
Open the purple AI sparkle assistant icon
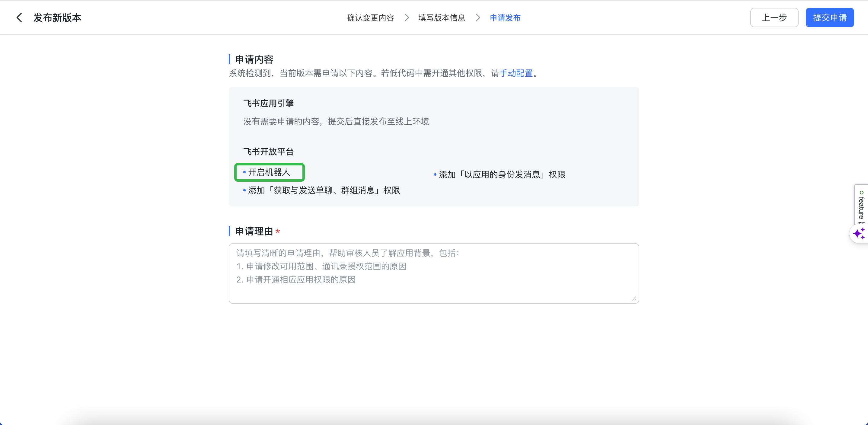859,233
